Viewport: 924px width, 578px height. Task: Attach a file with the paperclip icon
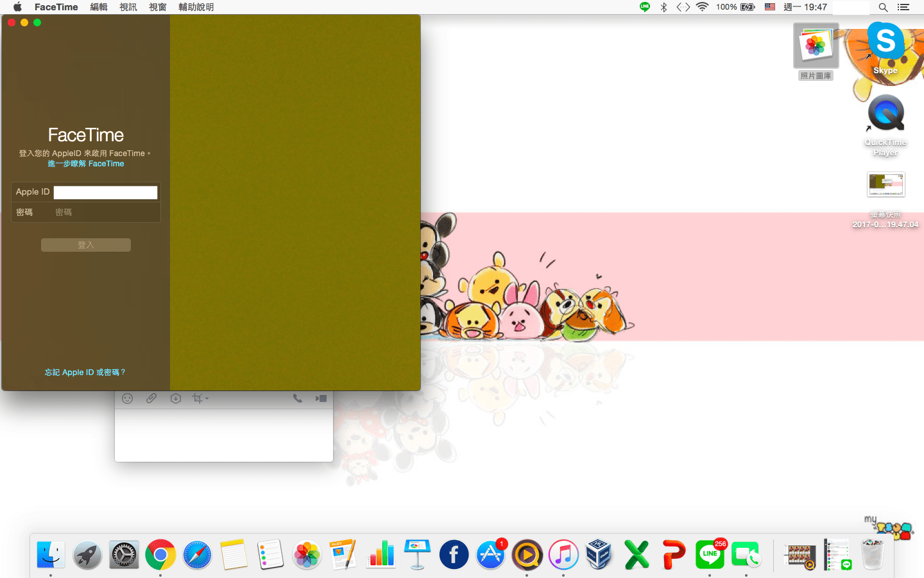[151, 398]
